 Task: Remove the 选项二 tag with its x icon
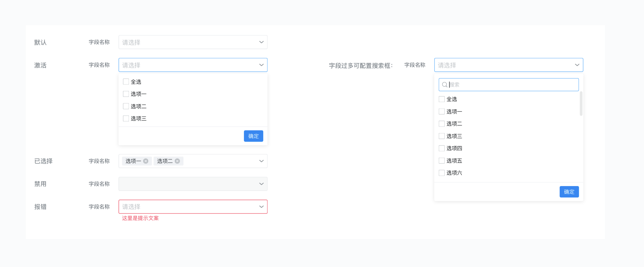177,161
